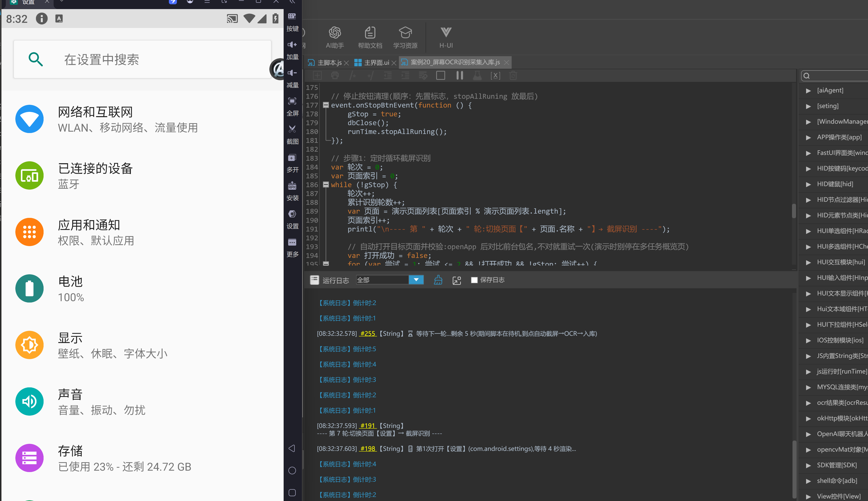The image size is (868, 501).
Task: Click the 在设置中搜索 search field
Action: point(142,59)
